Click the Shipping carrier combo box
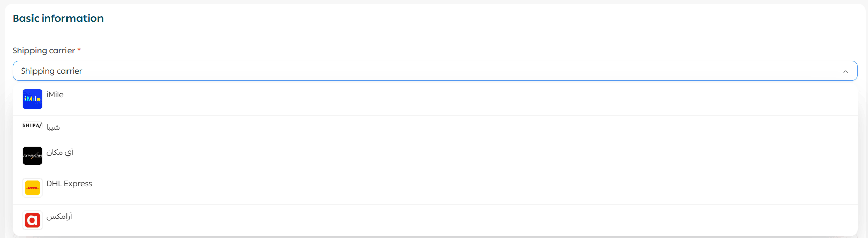The image size is (868, 238). [x=431, y=71]
